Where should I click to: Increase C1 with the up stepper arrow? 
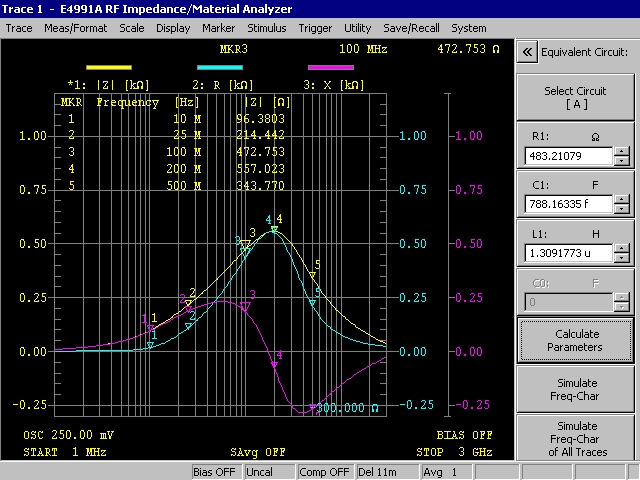[622, 200]
